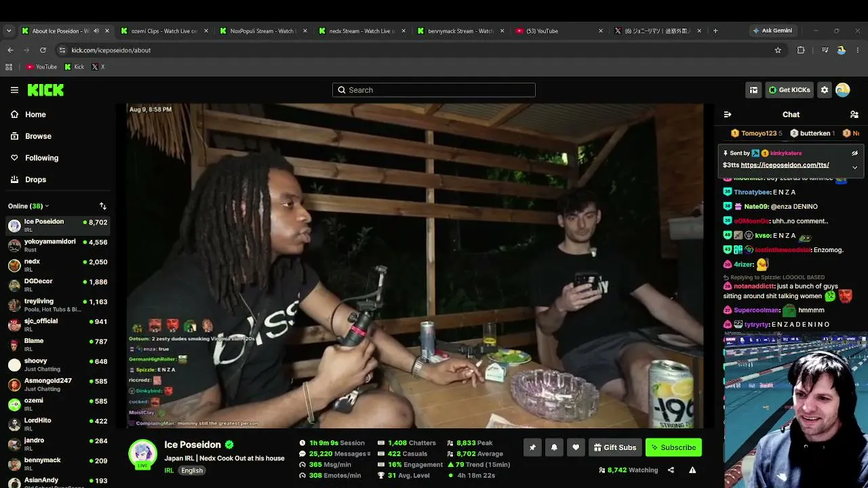
Task: Mute the Ice Poseidon tab audio
Action: (x=96, y=30)
